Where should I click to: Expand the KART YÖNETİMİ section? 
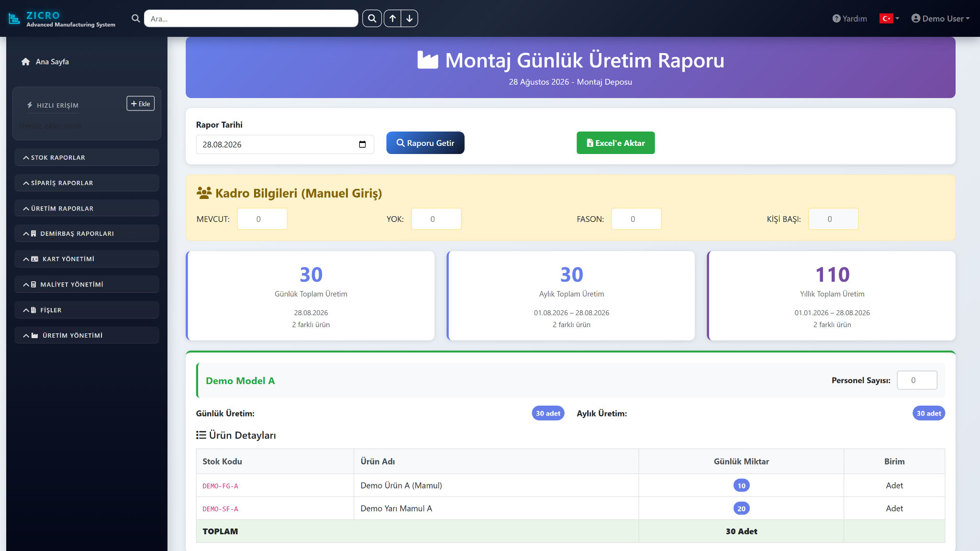tap(87, 259)
